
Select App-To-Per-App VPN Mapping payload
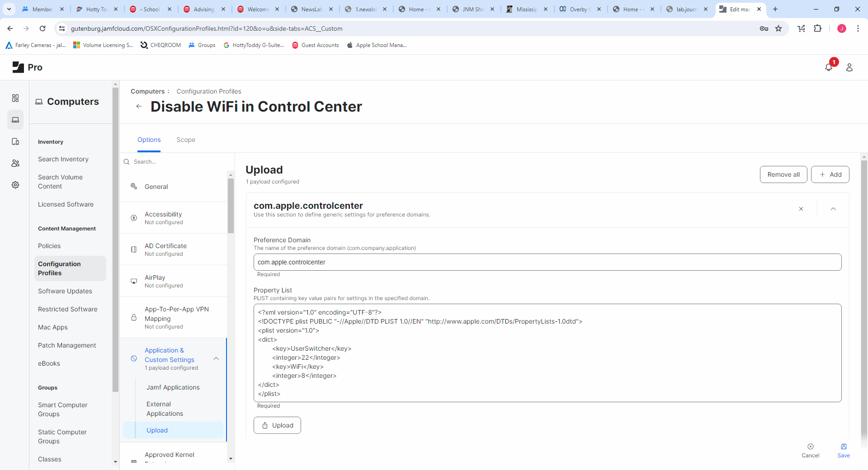coord(174,317)
